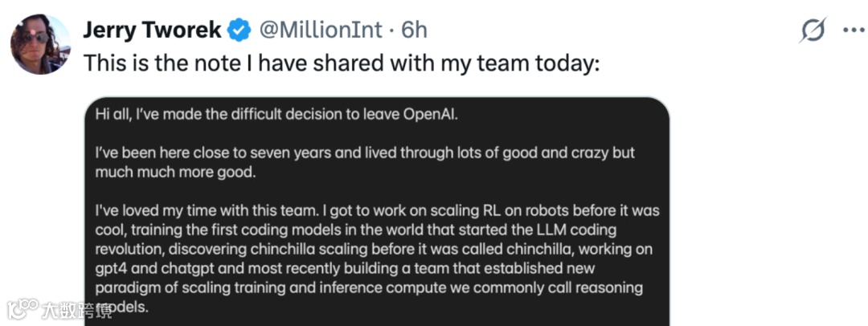Open Jerry Tworek's profile avatar
The image size is (868, 326).
(39, 44)
